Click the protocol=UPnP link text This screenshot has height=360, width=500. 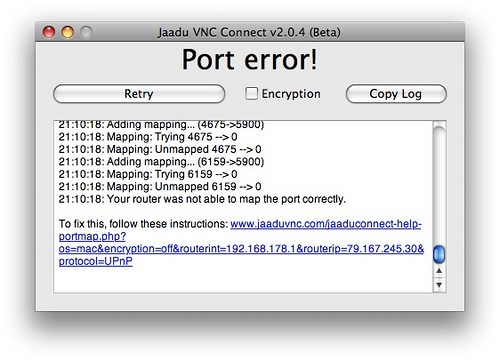click(96, 261)
